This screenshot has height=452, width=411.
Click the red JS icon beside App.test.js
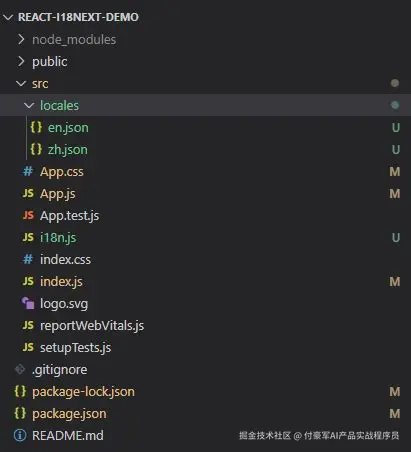[x=28, y=215]
